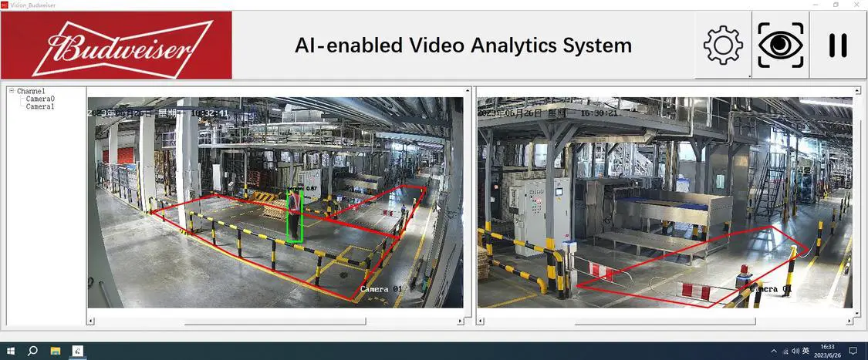868x360 pixels.
Task: Click the left camera video feed
Action: [x=275, y=202]
